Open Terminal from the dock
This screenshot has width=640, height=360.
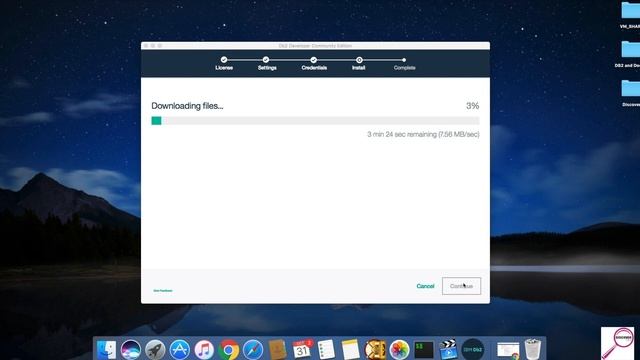(424, 349)
